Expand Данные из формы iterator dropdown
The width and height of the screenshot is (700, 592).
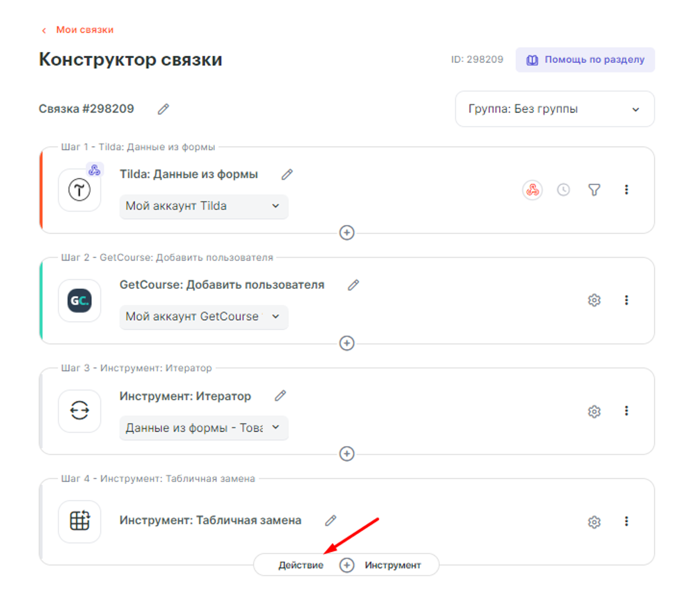click(203, 428)
